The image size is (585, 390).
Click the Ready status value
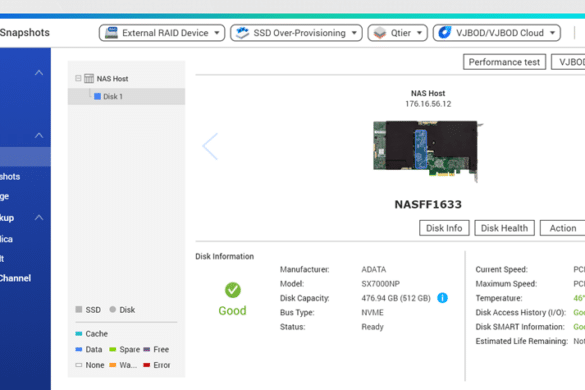372,327
